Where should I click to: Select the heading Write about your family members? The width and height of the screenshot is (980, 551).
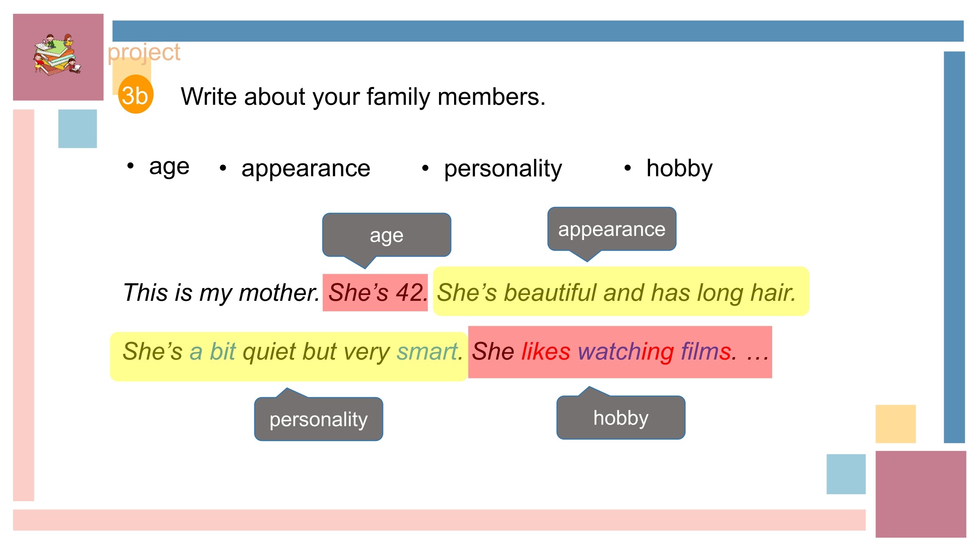click(363, 97)
